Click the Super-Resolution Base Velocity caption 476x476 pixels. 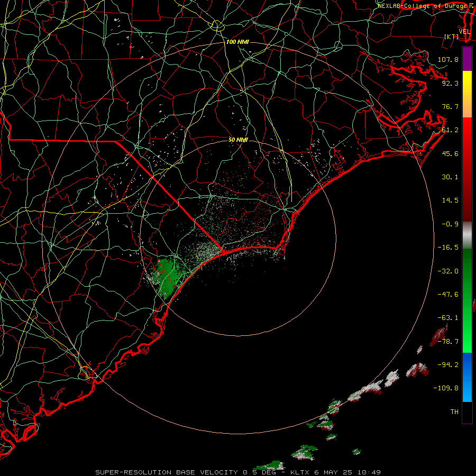tap(237, 472)
